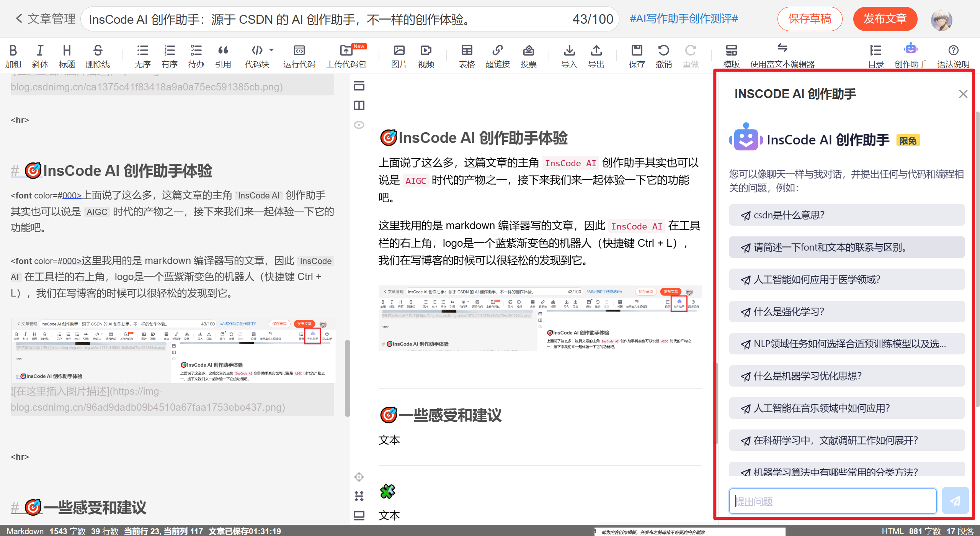980x536 pixels.
Task: Open 上传代码包 upload tool
Action: tap(346, 56)
